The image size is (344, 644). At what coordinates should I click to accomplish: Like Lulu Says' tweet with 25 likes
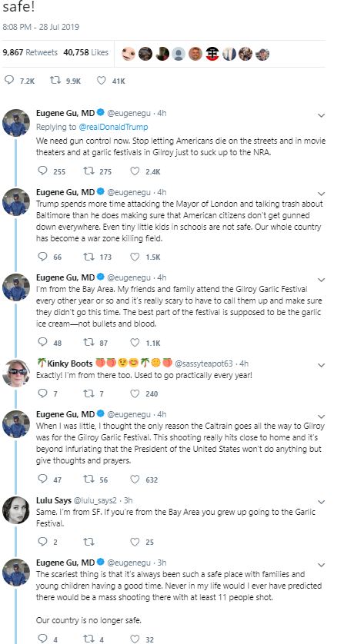pyautogui.click(x=135, y=542)
